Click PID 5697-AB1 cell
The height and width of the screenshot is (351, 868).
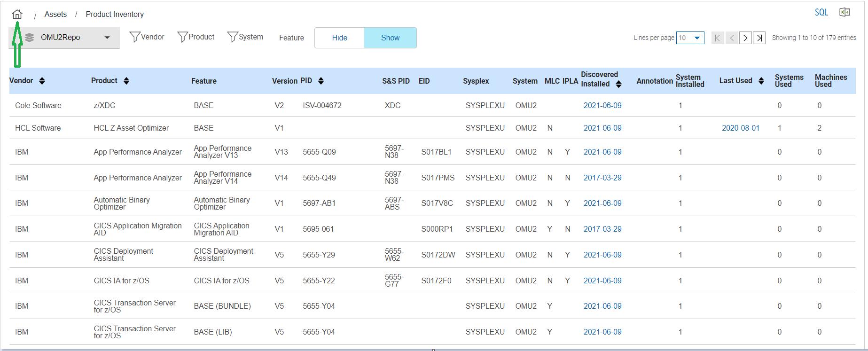(x=319, y=203)
